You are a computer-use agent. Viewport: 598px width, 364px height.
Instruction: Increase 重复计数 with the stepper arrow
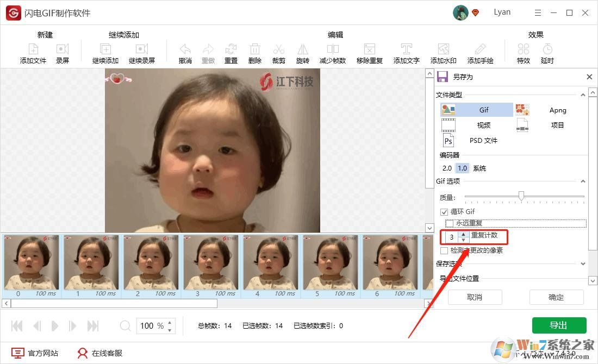tap(463, 234)
